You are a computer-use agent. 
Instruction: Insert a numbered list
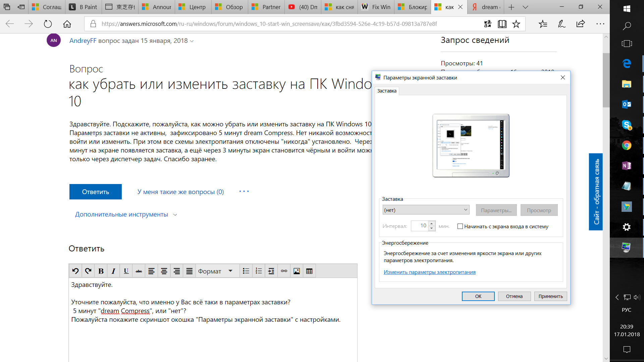[259, 271]
